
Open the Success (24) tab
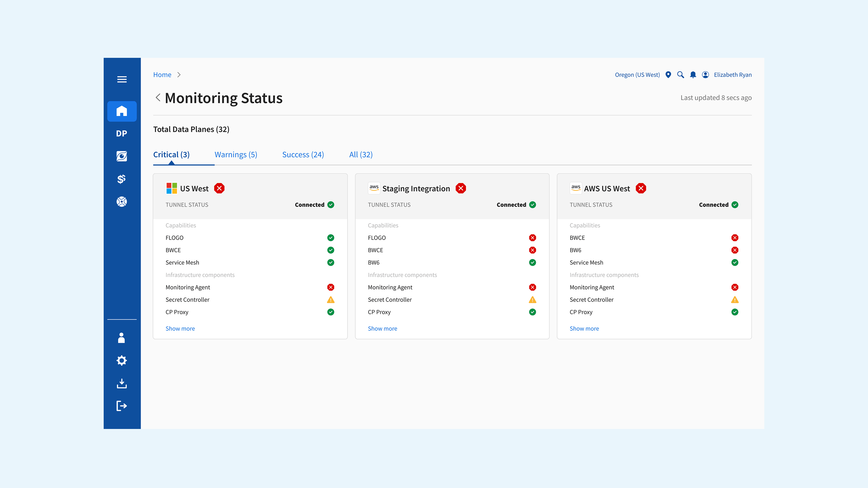pos(303,154)
